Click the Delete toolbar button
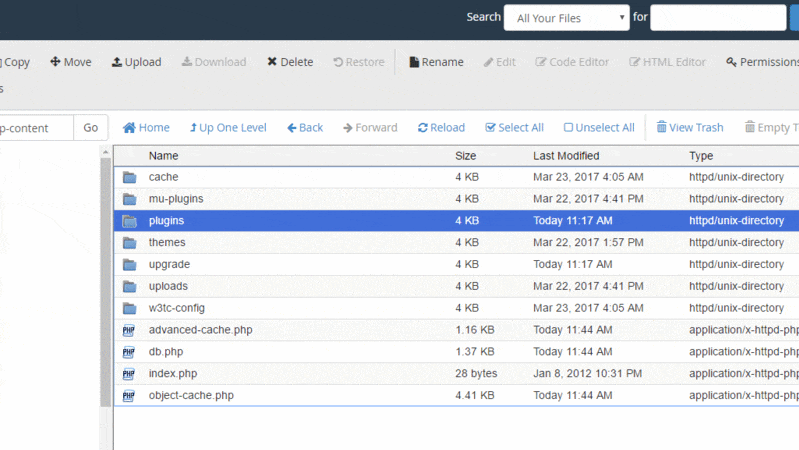This screenshot has height=450, width=799. pos(290,62)
